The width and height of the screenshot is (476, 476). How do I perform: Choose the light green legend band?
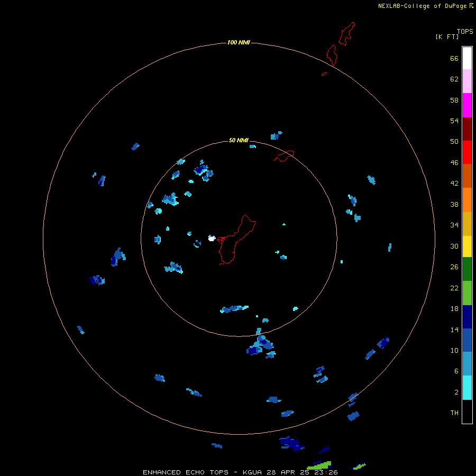click(467, 293)
